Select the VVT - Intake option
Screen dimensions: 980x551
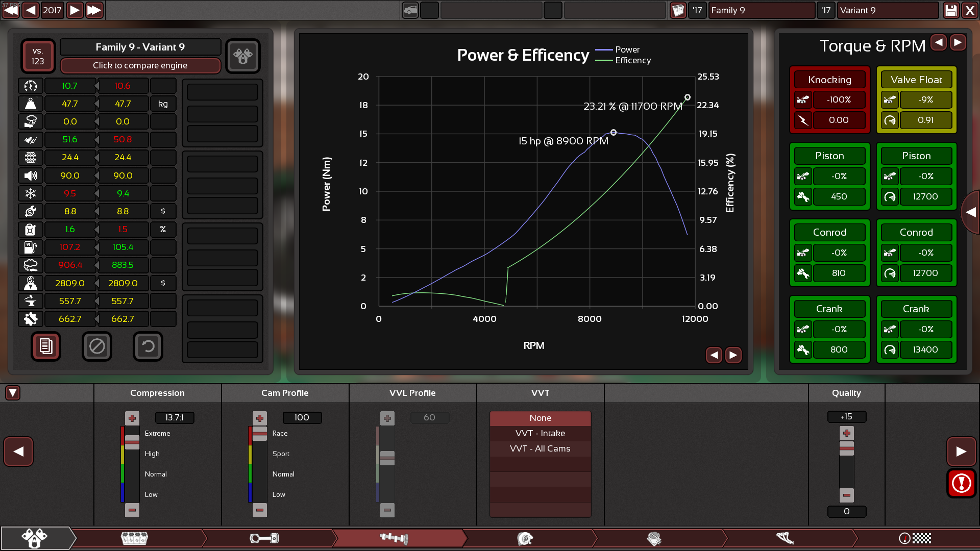coord(540,433)
